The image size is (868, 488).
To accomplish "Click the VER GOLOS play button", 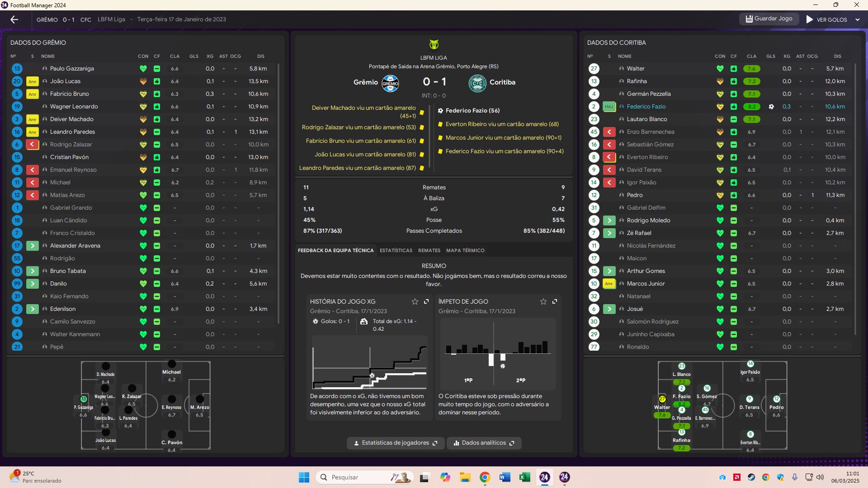I will tap(826, 19).
